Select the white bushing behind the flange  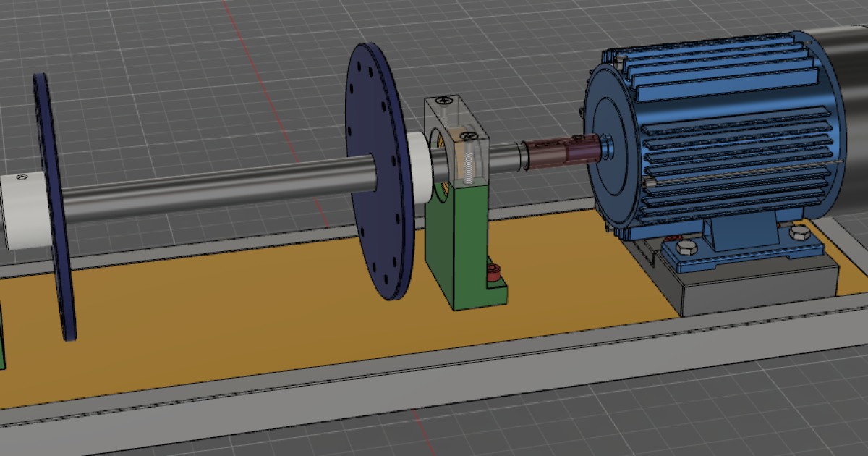(420, 156)
